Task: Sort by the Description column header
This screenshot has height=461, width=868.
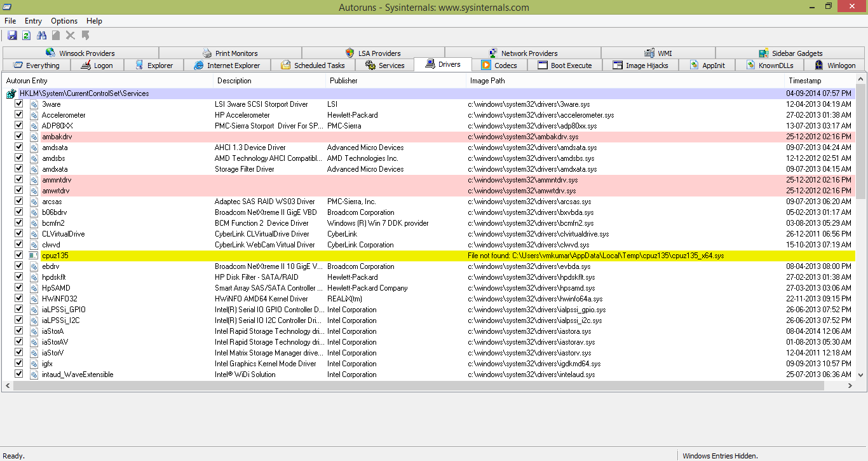Action: (x=269, y=81)
